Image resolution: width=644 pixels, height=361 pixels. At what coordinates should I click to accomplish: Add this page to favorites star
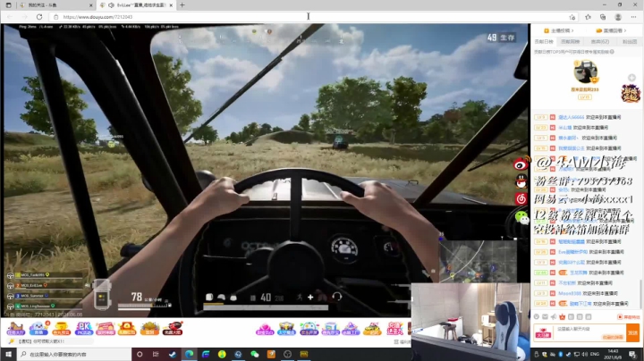pyautogui.click(x=572, y=17)
